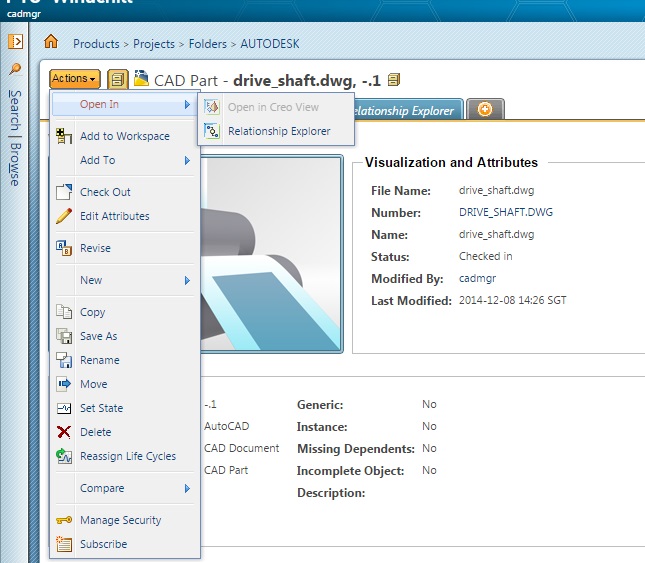Click the information page icon beside Actions
This screenshot has height=563, width=645.
118,79
